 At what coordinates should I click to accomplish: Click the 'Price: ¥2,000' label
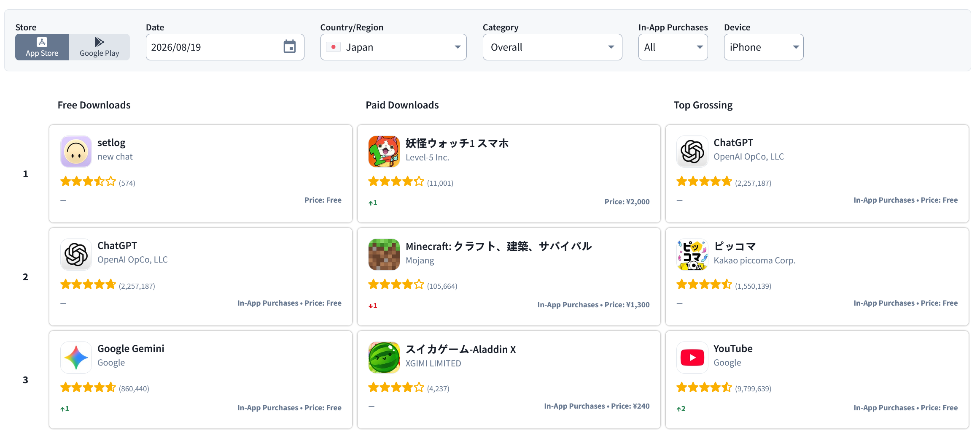click(x=627, y=202)
